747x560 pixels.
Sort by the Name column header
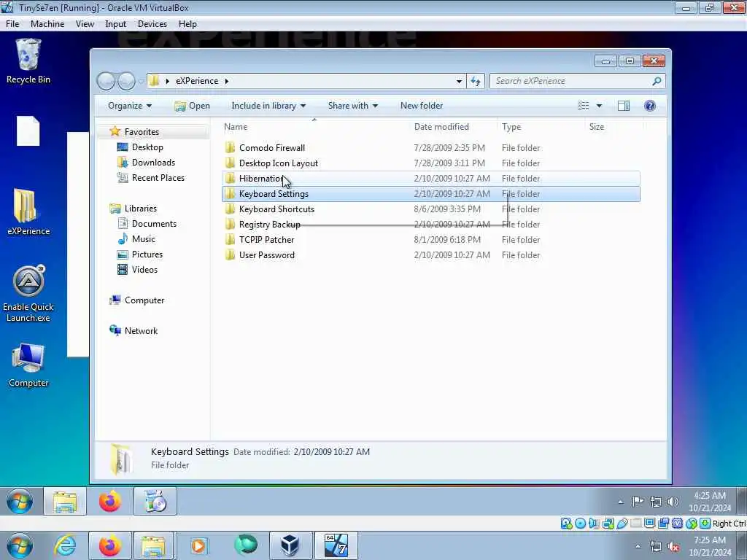[314, 127]
